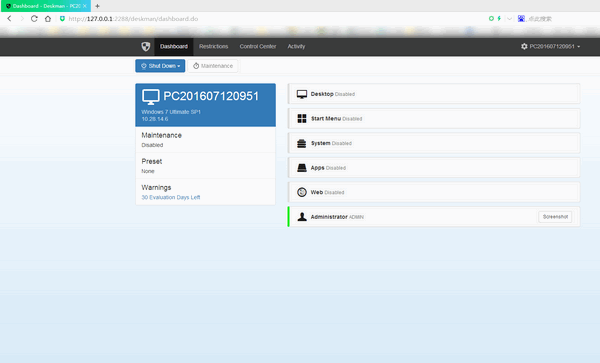Open the Control Center menu

[258, 46]
